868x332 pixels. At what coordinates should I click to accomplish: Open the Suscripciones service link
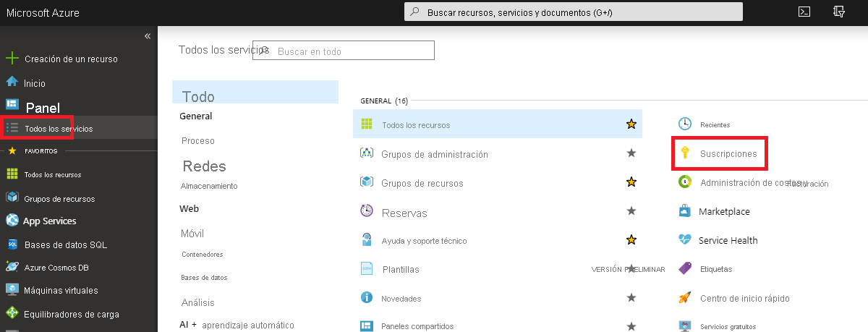click(x=728, y=153)
